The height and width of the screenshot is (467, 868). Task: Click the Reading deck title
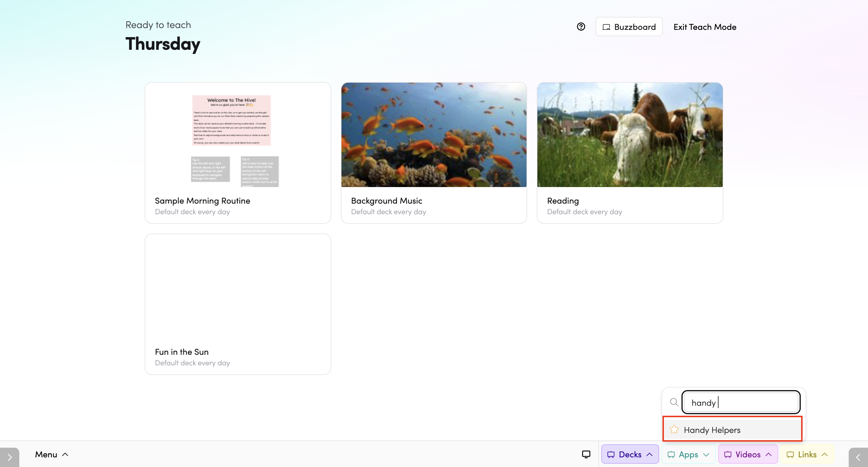coord(563,201)
